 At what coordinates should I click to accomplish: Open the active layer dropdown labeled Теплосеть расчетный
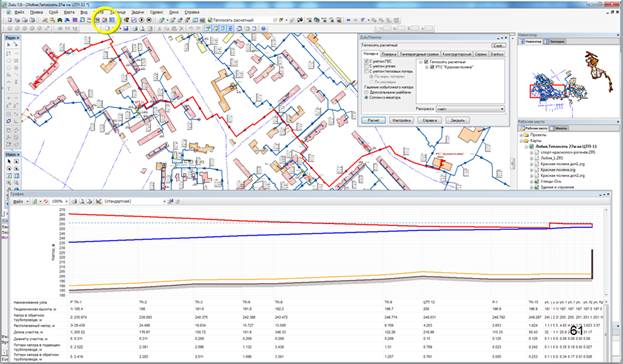(242, 20)
